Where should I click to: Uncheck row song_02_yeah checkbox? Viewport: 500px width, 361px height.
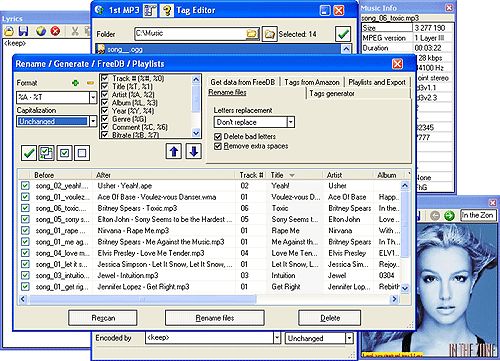[25, 185]
